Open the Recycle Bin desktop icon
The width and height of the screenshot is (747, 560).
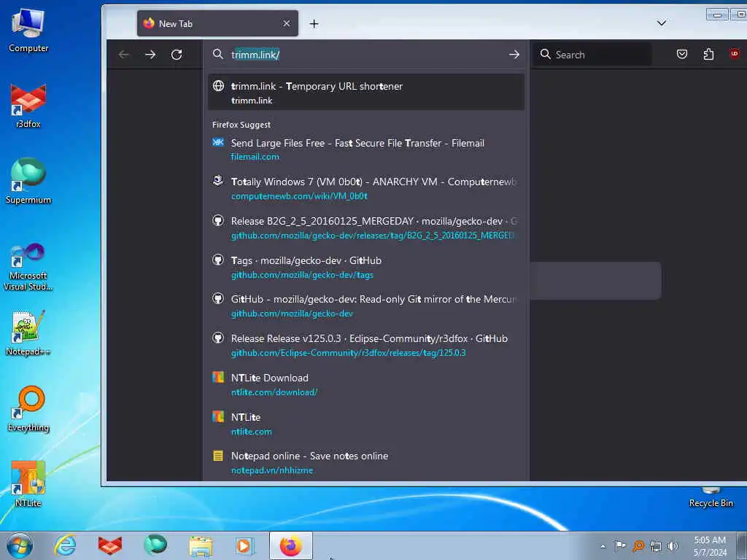pos(711,498)
